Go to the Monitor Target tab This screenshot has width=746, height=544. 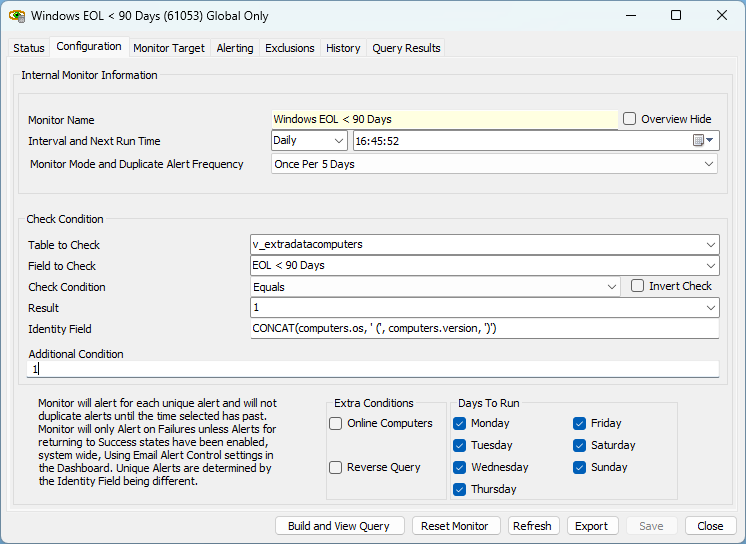pos(169,48)
